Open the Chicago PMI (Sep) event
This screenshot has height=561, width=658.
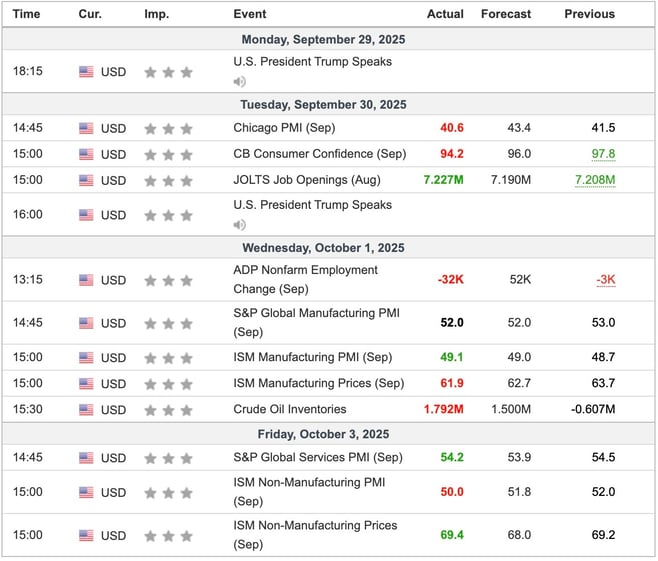point(285,128)
